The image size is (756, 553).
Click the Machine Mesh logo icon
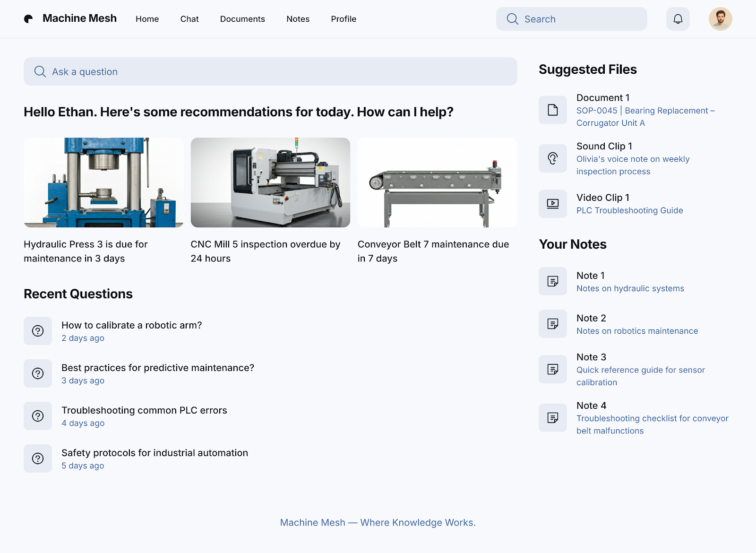(x=28, y=19)
